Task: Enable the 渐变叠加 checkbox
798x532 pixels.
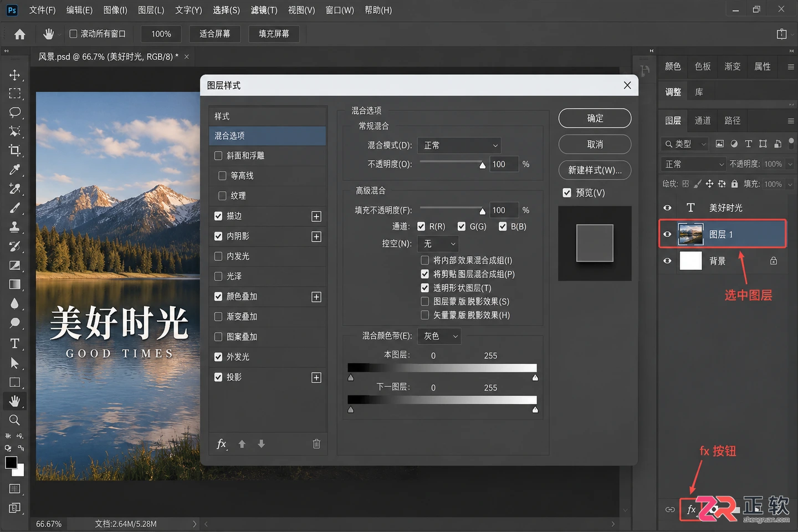Action: pos(218,316)
